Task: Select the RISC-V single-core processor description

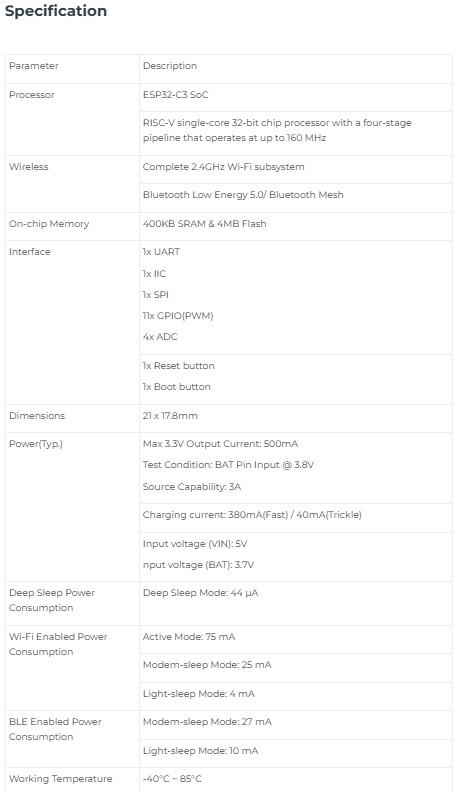Action: (277, 130)
